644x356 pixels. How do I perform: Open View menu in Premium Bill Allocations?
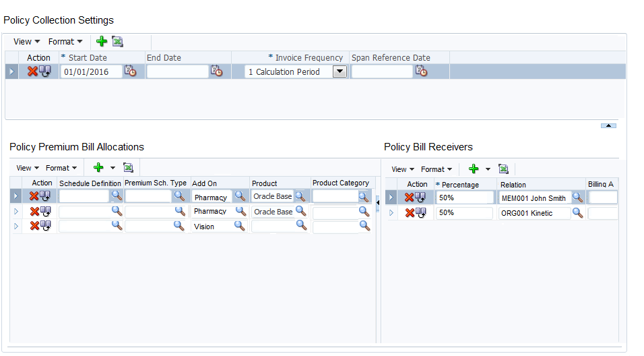28,168
